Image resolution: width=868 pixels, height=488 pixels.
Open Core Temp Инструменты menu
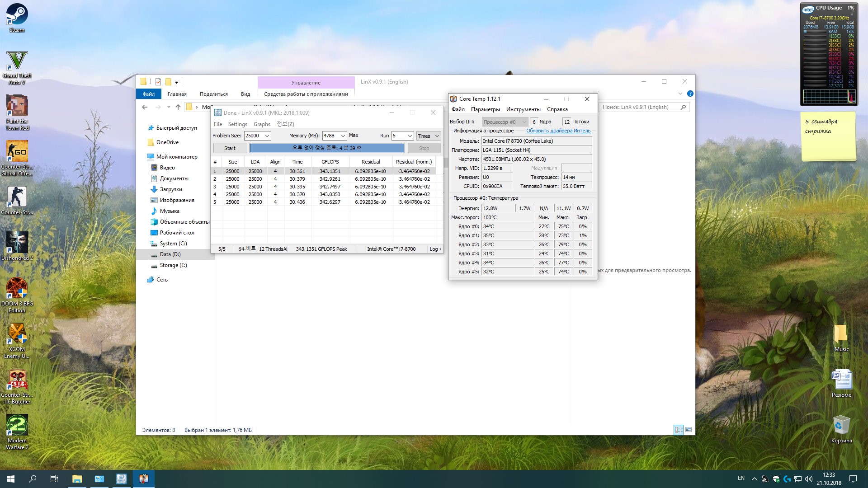[x=523, y=109]
